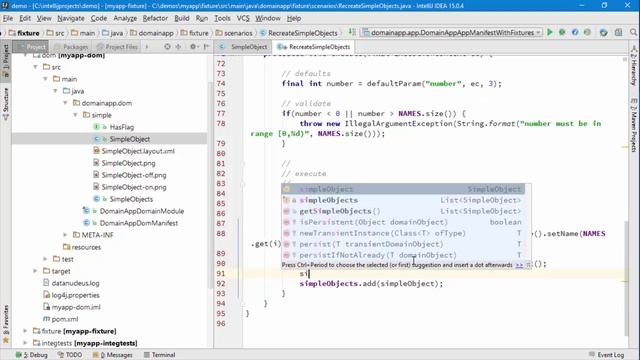Select datanucleus.log file
Image resolution: width=640 pixels, height=360 pixels.
tap(75, 283)
